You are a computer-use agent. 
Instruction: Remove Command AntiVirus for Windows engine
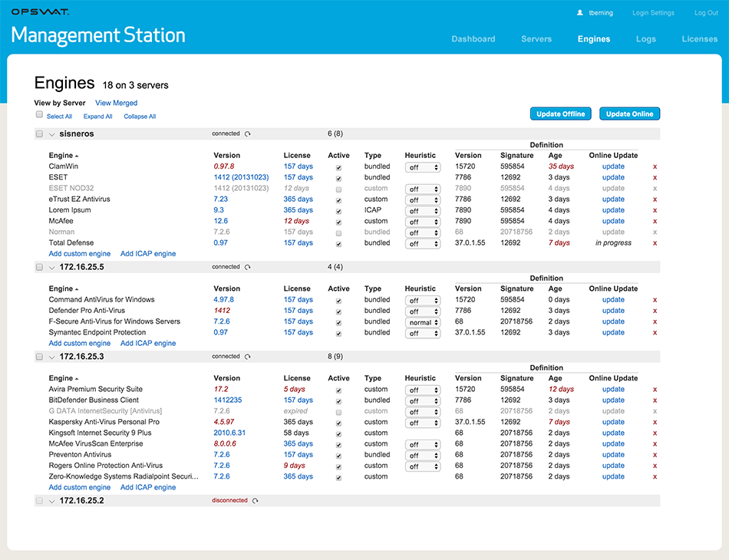[x=655, y=300]
